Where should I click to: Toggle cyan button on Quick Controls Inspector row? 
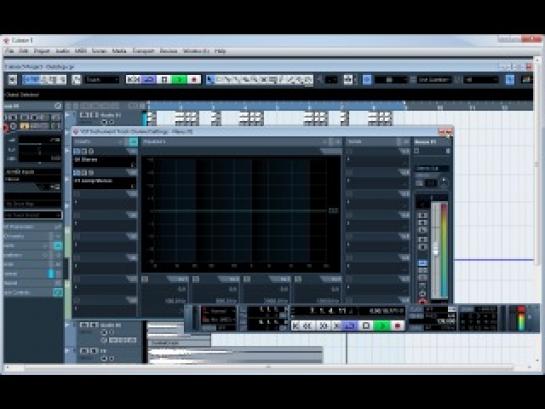coord(58,293)
